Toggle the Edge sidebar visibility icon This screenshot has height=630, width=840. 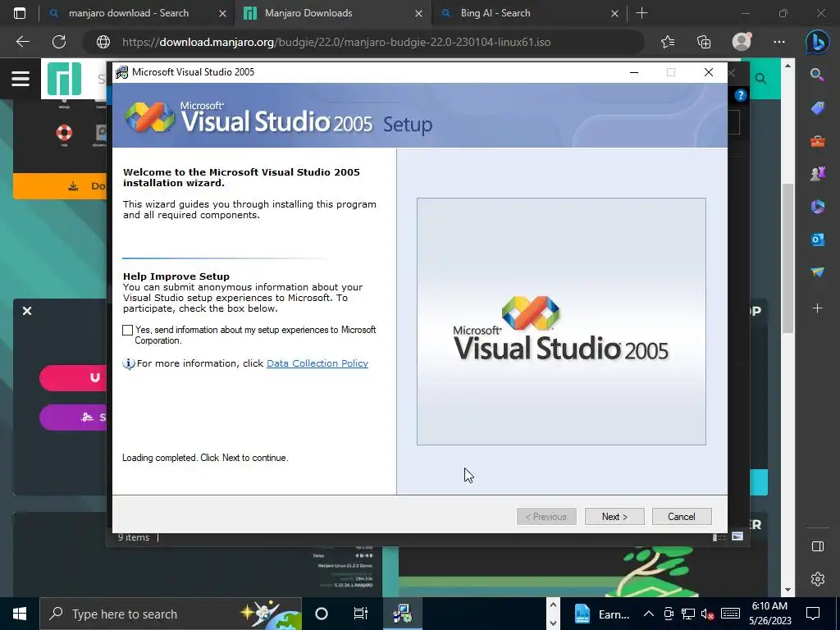coord(818,546)
